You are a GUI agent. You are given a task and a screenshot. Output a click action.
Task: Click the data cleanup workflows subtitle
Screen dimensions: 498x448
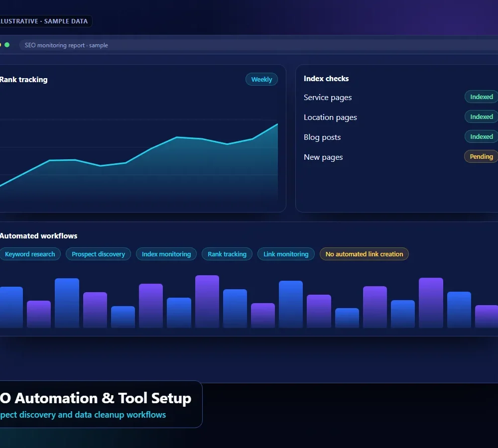pos(83,415)
